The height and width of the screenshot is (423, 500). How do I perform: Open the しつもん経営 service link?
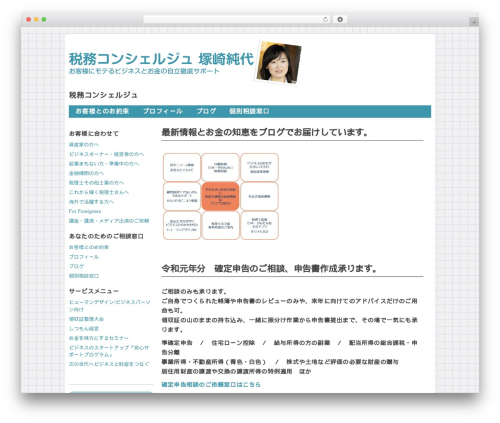(84, 329)
